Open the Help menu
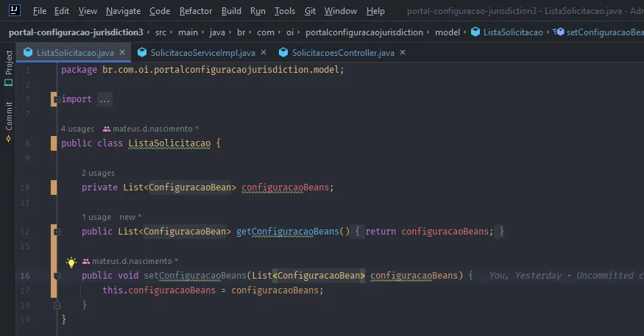The height and width of the screenshot is (336, 644). 375,11
